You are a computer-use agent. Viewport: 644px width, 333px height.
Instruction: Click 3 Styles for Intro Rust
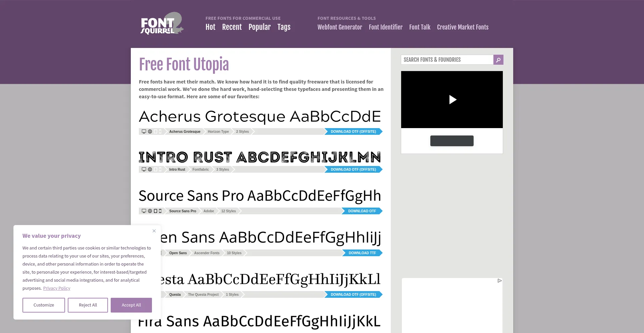pyautogui.click(x=223, y=169)
